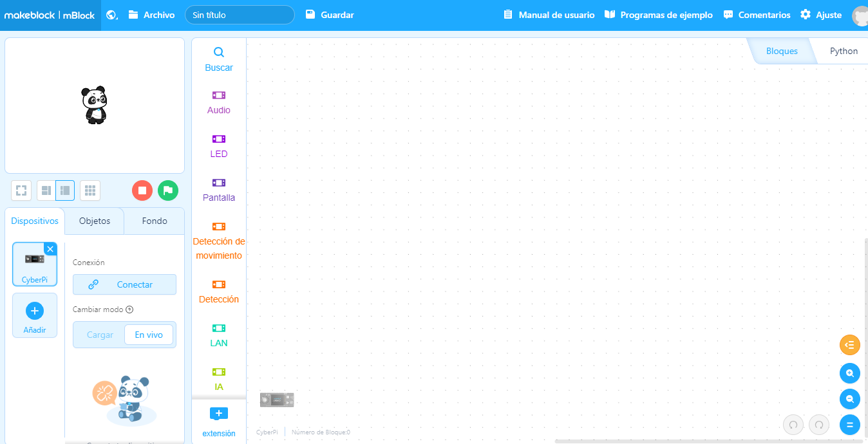This screenshot has height=444, width=868.
Task: Zoom in on the workspace
Action: click(850, 373)
